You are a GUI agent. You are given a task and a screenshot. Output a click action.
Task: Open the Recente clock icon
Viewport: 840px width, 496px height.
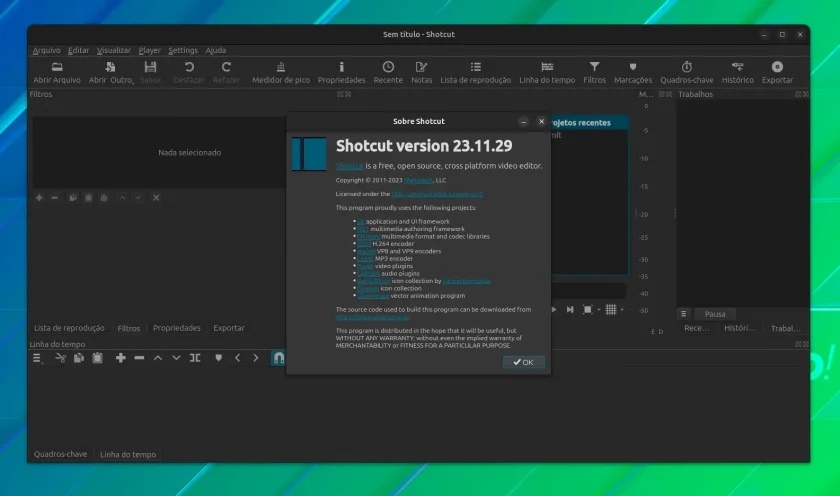388,67
